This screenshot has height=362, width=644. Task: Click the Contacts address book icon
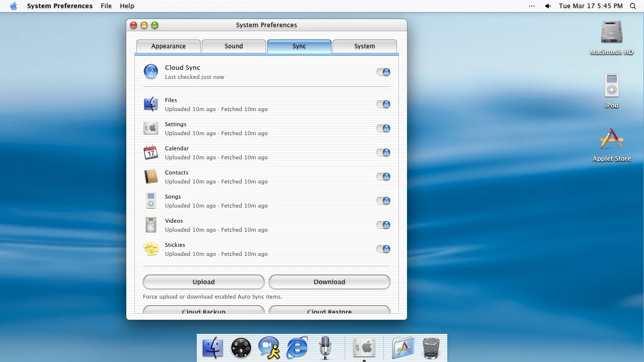[x=151, y=176]
